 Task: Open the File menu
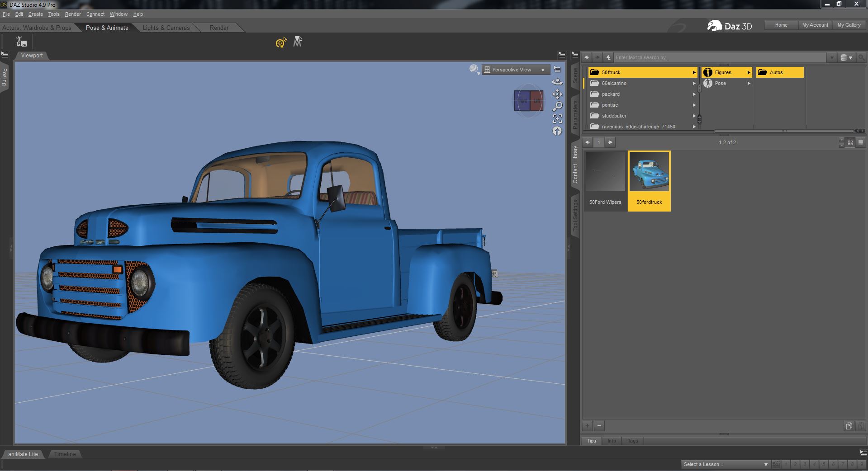pos(6,14)
